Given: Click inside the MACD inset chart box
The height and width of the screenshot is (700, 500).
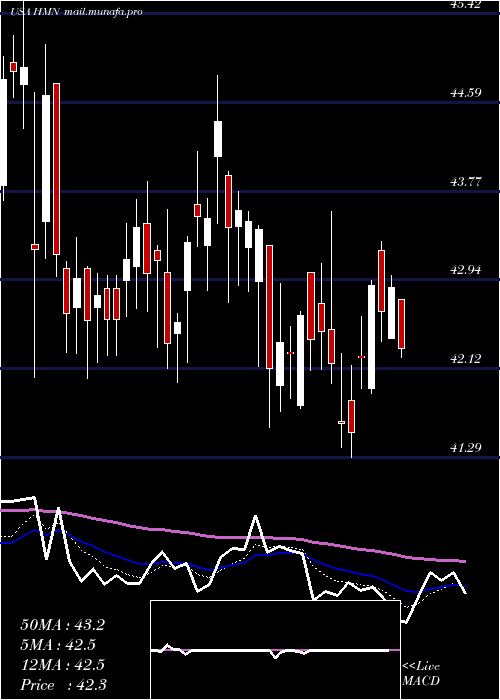Looking at the screenshot, I should [275, 650].
